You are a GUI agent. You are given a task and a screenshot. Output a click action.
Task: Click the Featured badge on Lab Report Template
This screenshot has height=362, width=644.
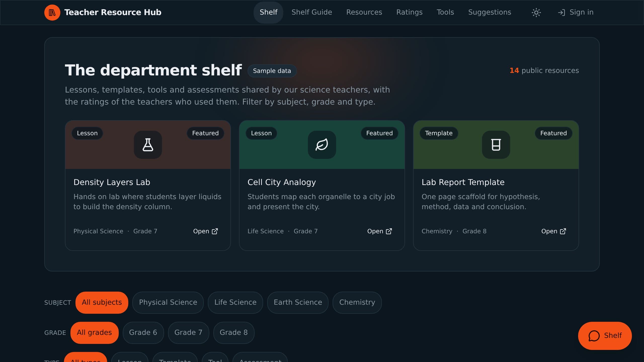coord(553,133)
